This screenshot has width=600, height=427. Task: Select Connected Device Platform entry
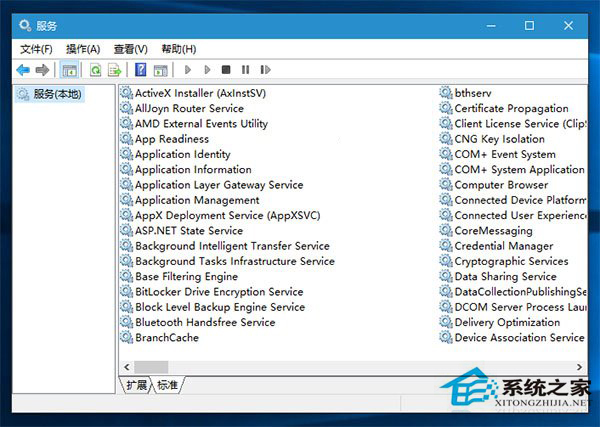click(513, 200)
